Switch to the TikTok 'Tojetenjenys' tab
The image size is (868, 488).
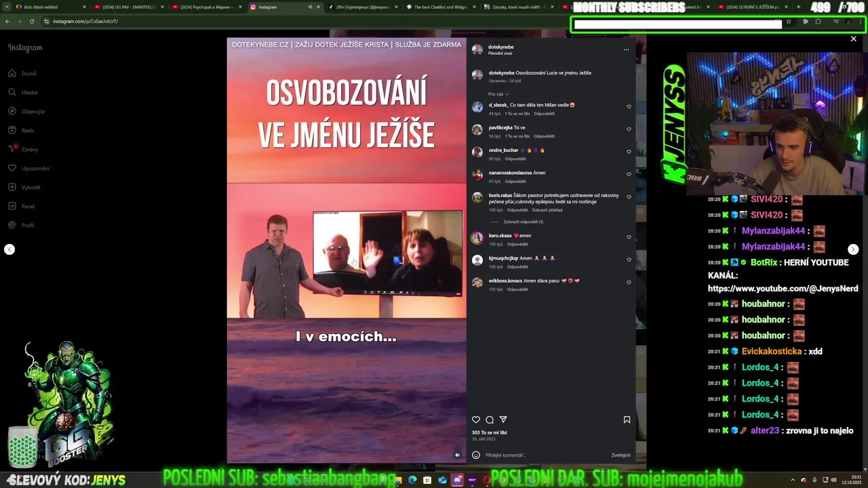363,7
